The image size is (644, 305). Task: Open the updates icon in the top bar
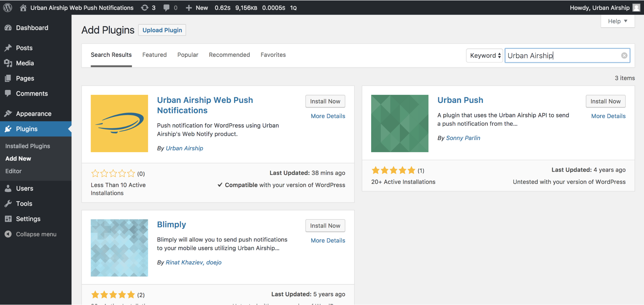(x=145, y=7)
